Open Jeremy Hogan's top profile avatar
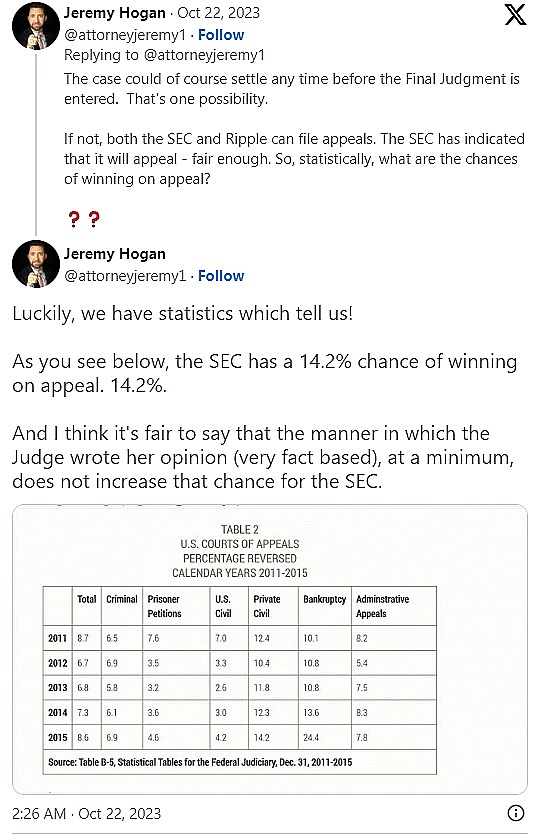This screenshot has width=541, height=835. coord(36,26)
